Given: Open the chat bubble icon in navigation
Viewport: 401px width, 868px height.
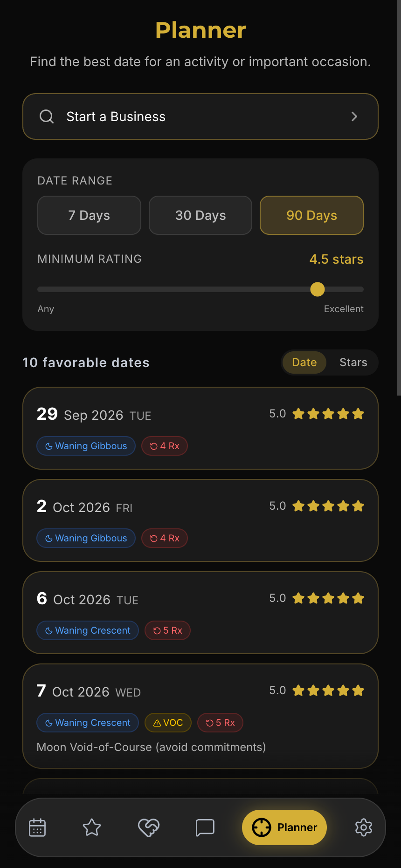Looking at the screenshot, I should (x=205, y=827).
